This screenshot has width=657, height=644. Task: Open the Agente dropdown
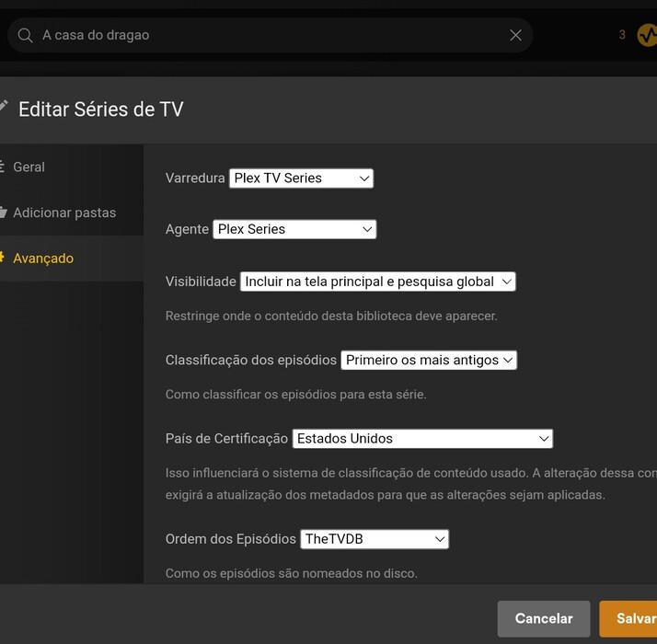point(294,229)
